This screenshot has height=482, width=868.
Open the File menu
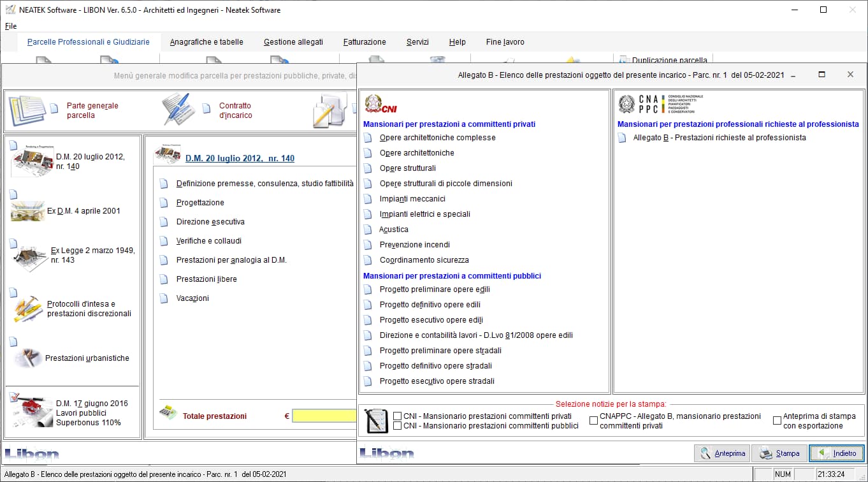pos(11,26)
